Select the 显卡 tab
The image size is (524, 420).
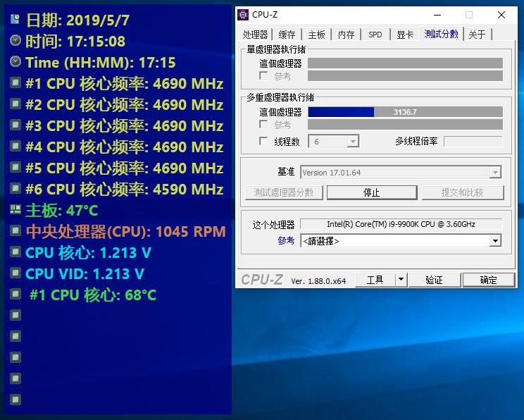(x=405, y=34)
